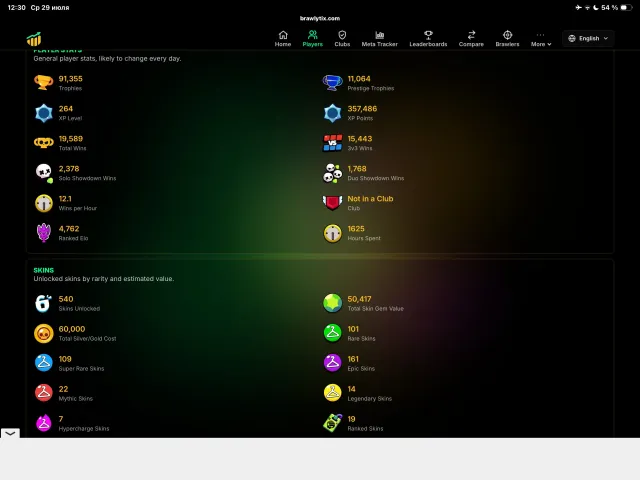Click the blue Super Rare Skins icon
The image size is (640, 480).
[x=44, y=363]
